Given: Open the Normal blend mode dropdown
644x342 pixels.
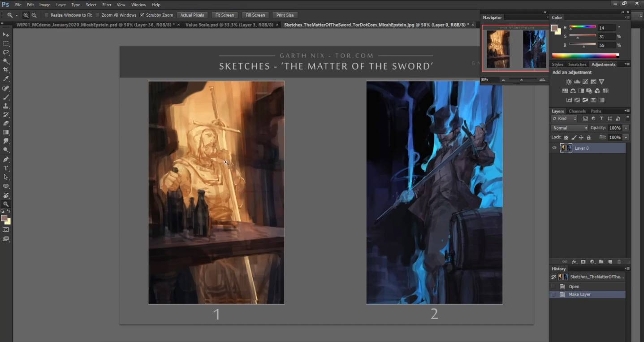Looking at the screenshot, I should pos(570,128).
